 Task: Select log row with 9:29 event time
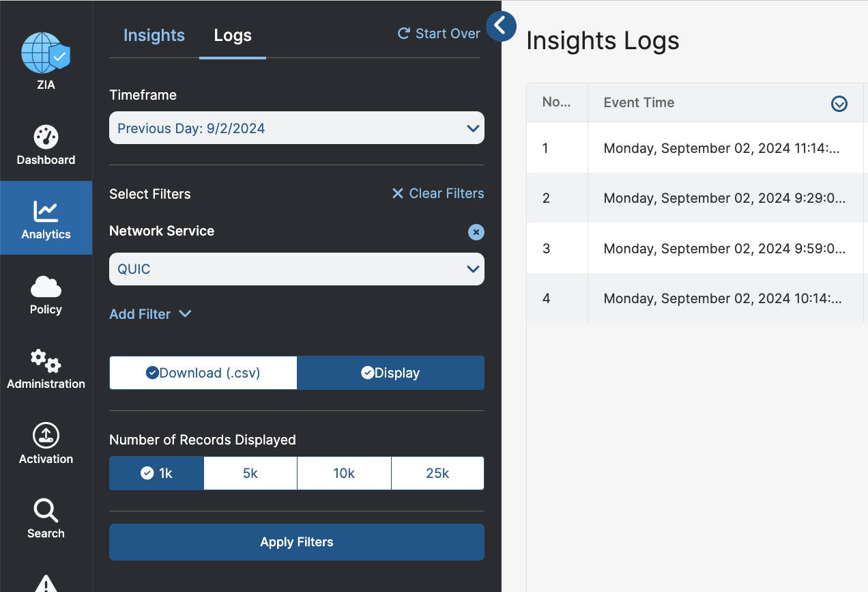pyautogui.click(x=697, y=198)
